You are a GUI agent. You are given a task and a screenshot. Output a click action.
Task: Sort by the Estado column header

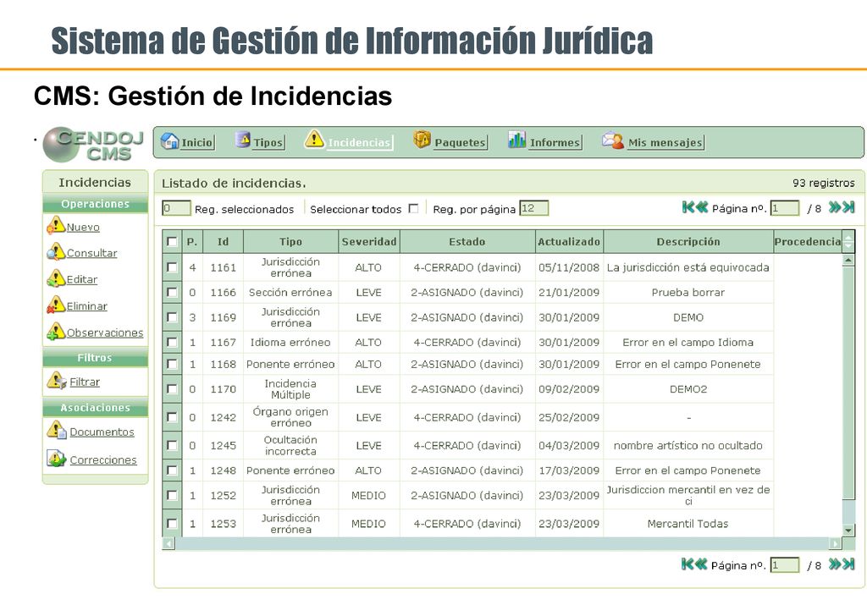pyautogui.click(x=467, y=241)
